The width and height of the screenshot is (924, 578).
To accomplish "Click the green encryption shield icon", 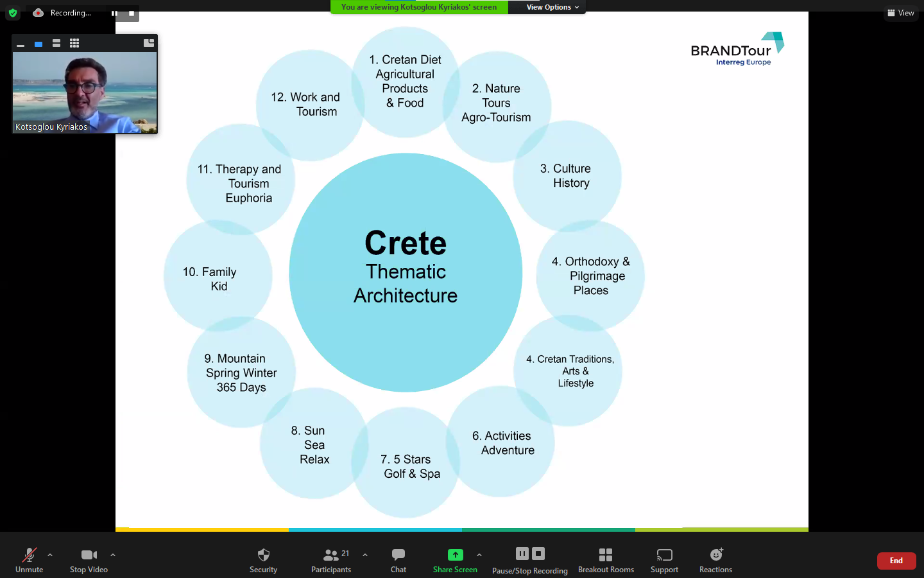I will point(13,13).
